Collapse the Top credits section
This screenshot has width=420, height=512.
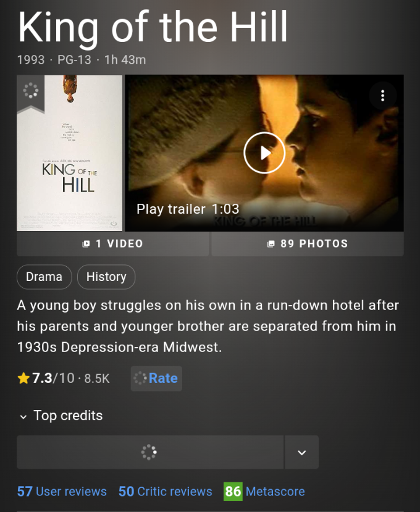60,416
